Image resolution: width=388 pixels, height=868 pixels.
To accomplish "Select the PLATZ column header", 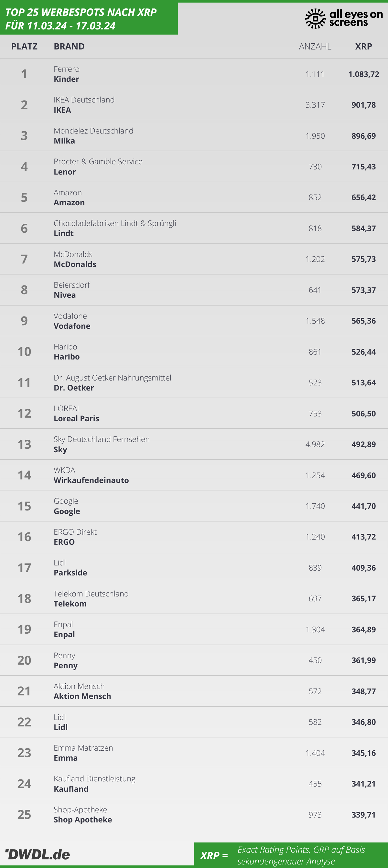I will pos(24,47).
